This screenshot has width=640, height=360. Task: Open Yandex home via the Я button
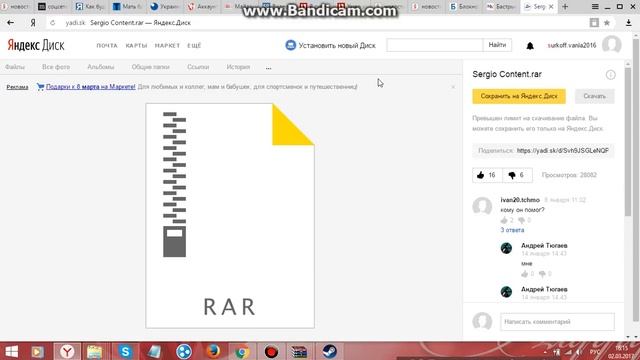[x=33, y=23]
